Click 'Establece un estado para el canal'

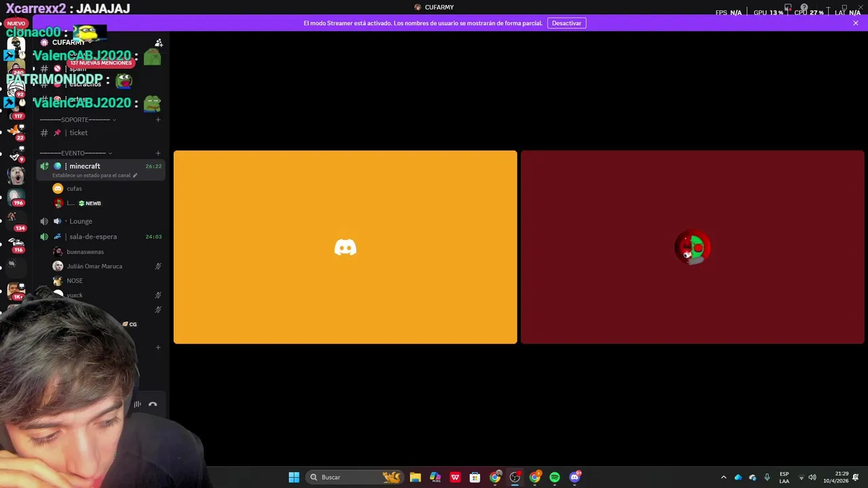point(95,176)
